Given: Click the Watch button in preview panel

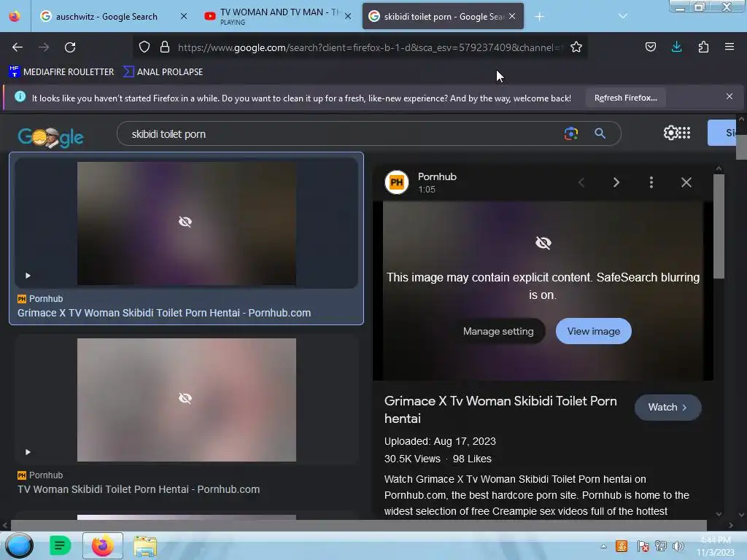Looking at the screenshot, I should click(667, 407).
